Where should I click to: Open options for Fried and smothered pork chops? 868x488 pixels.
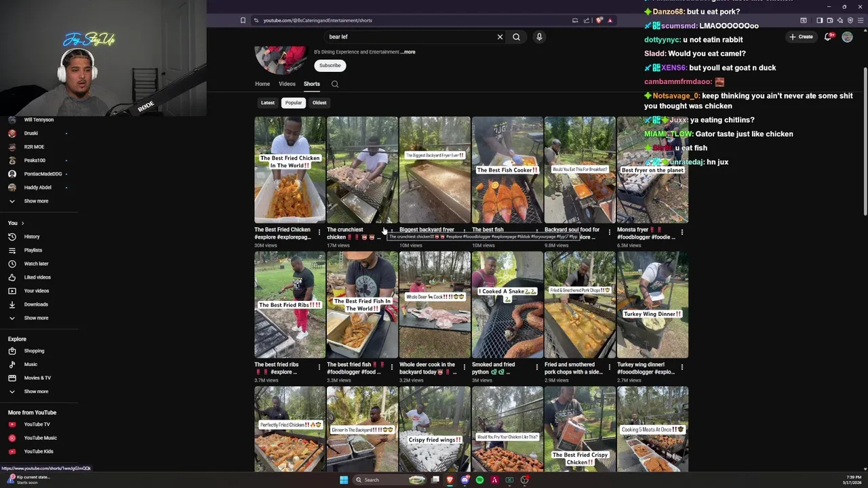[609, 367]
